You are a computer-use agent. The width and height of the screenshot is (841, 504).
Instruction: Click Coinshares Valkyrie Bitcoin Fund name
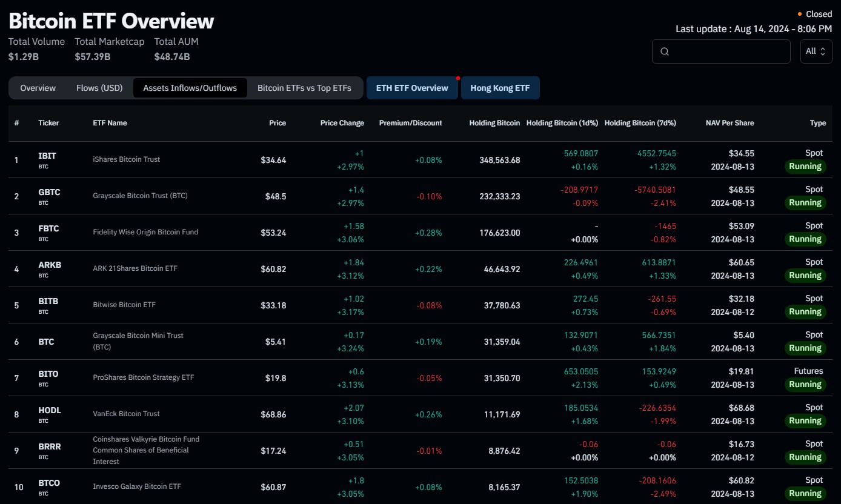tap(146, 450)
